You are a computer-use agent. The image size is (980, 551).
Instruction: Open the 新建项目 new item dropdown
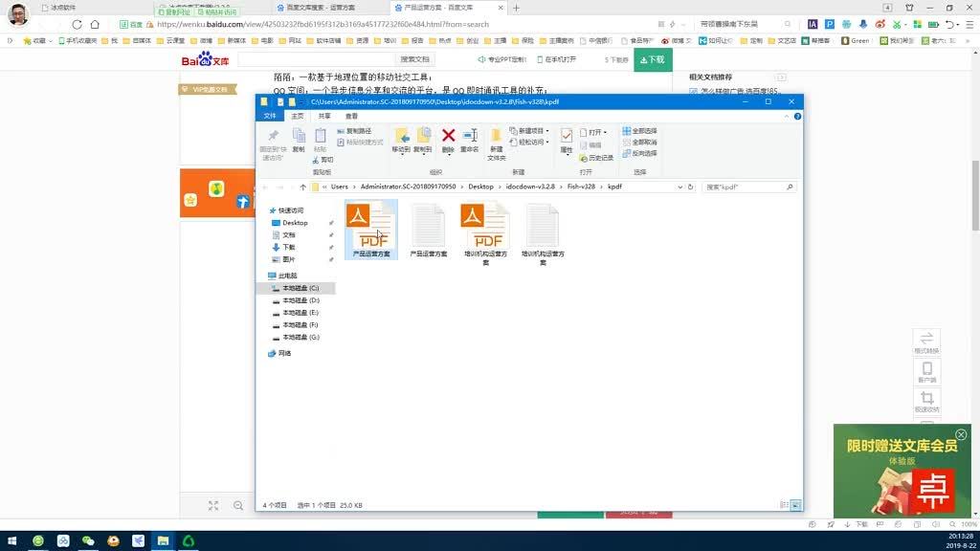pyautogui.click(x=546, y=130)
